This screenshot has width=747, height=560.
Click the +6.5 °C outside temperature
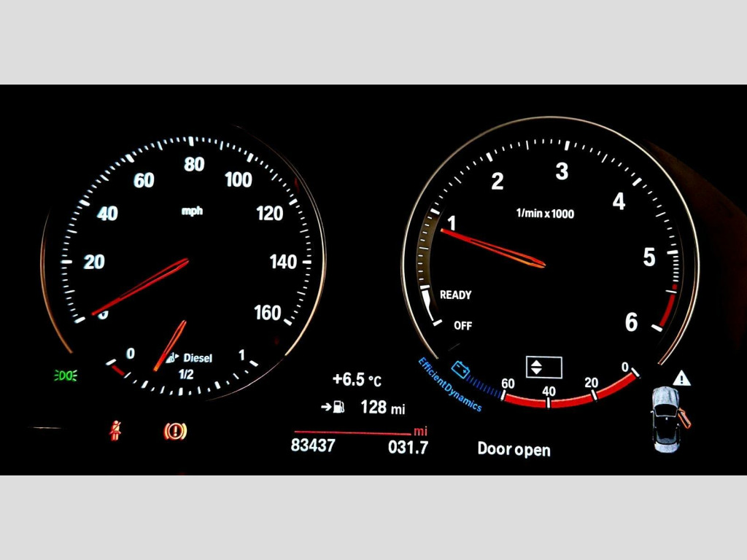tap(357, 380)
